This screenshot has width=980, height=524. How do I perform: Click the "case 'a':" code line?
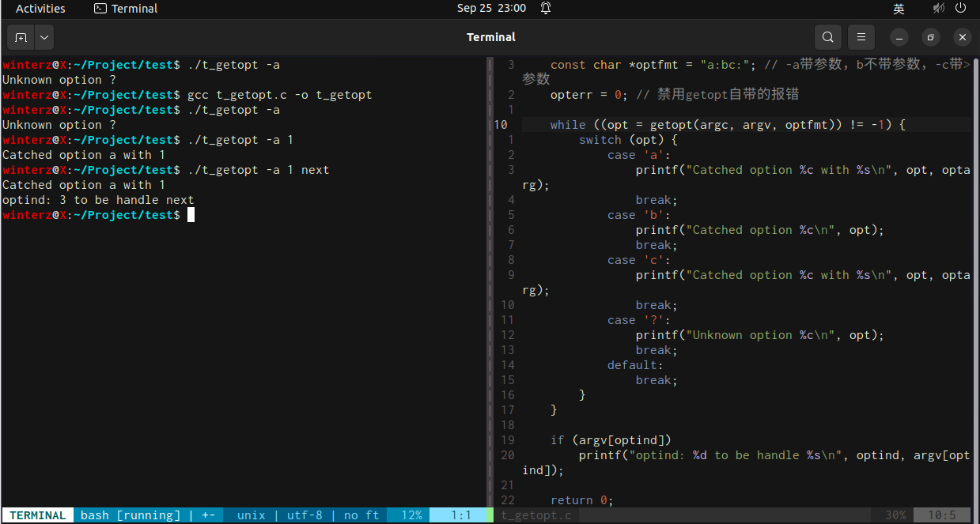(x=639, y=155)
